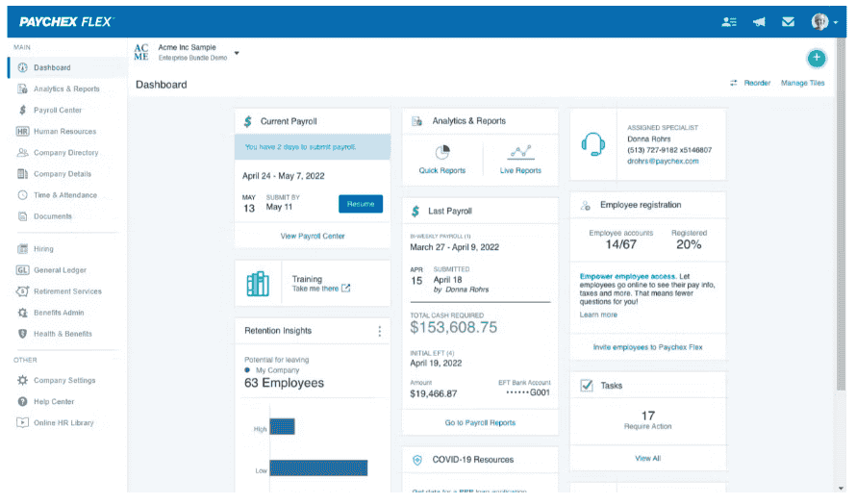
Task: Click the Current Payroll dollar icon
Action: point(248,121)
